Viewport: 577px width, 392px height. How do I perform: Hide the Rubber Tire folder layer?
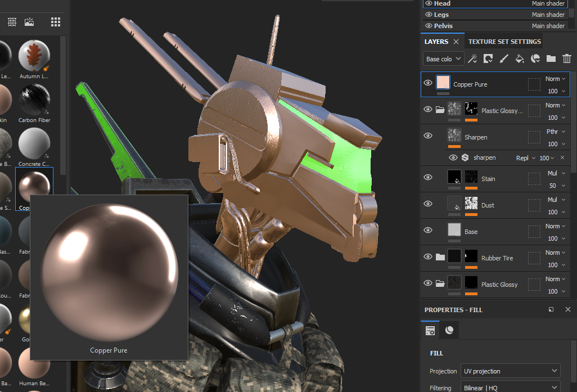point(428,257)
